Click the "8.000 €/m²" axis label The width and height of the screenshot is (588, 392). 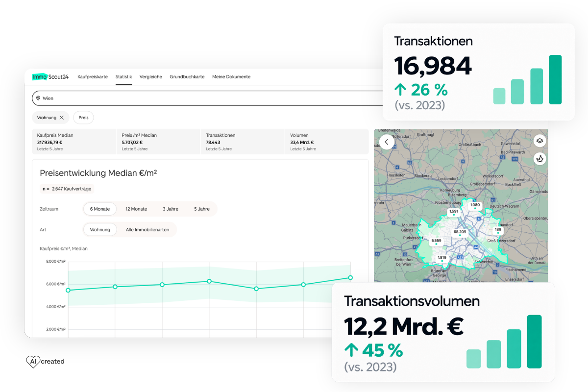(x=56, y=262)
